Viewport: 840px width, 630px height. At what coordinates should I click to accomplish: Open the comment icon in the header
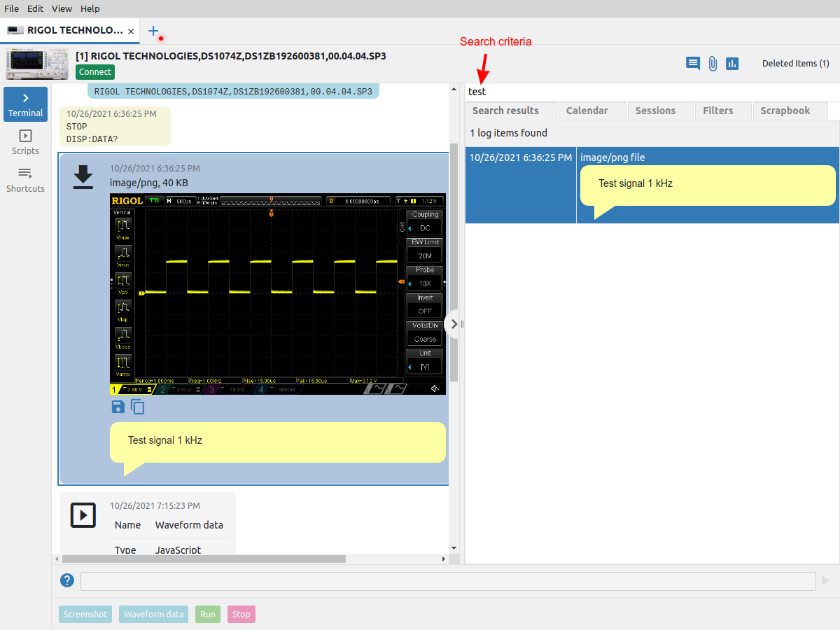pyautogui.click(x=693, y=64)
